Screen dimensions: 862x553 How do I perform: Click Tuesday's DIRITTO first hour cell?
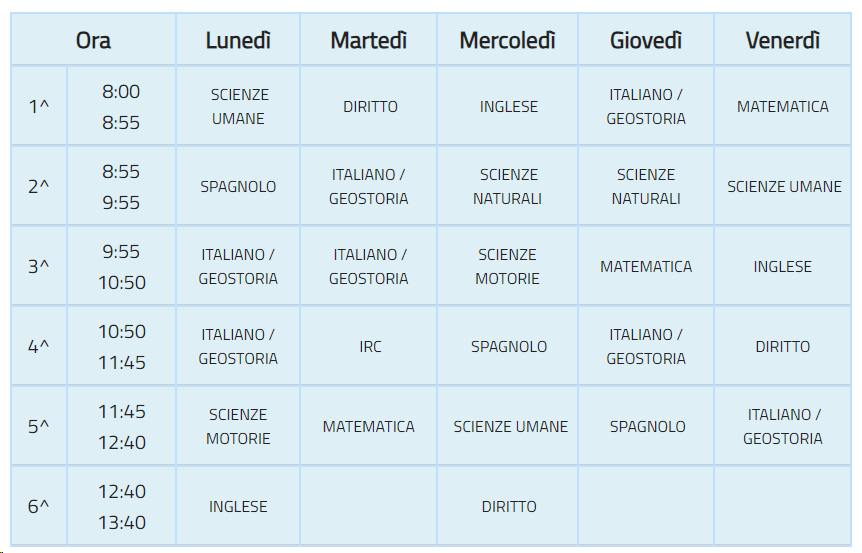(368, 106)
